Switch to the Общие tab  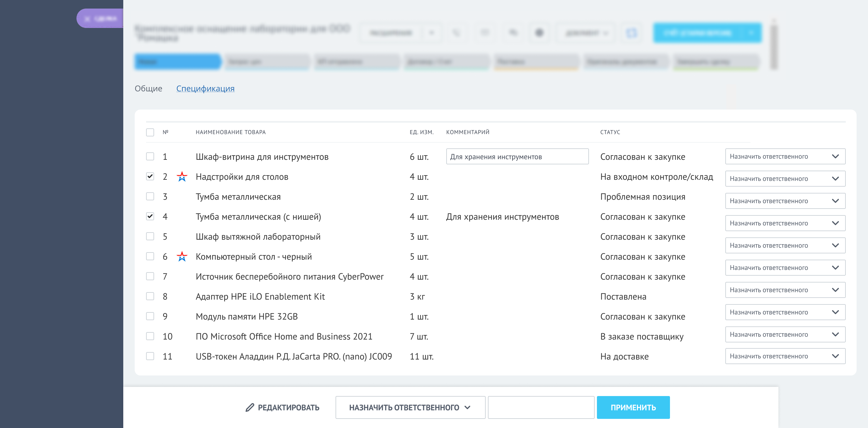148,88
